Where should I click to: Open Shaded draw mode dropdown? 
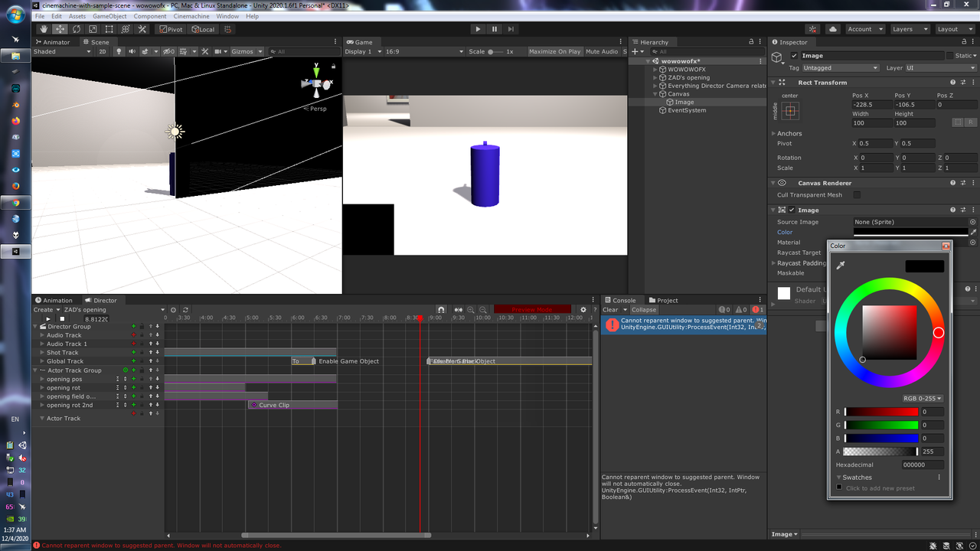(62, 51)
